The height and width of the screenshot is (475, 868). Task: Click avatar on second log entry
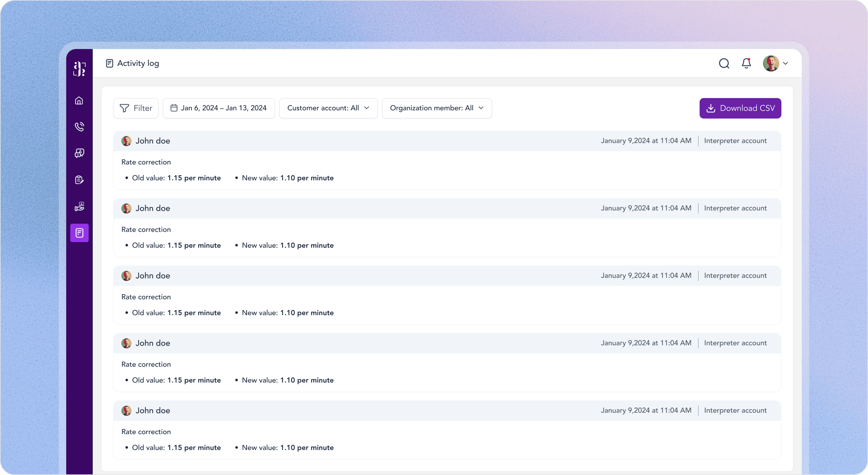(126, 208)
